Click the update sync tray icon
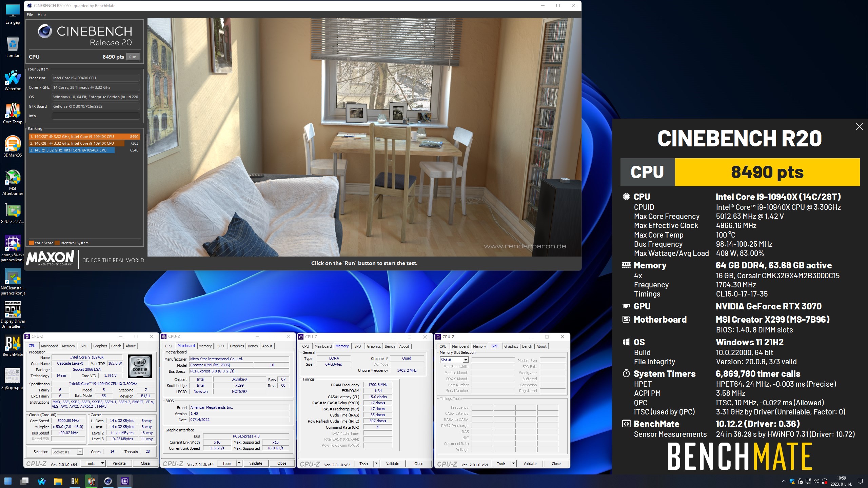This screenshot has width=868, height=488. 825,481
